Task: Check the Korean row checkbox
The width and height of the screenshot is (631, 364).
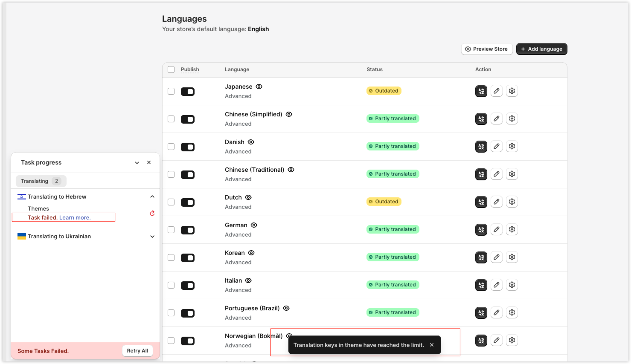Action: [x=171, y=257]
